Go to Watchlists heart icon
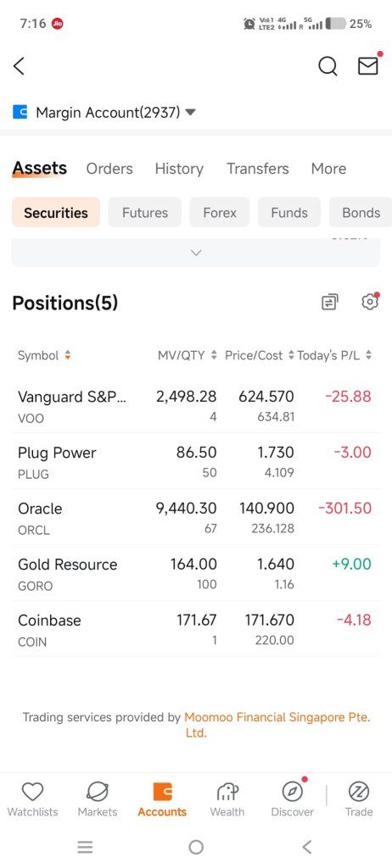 32,793
